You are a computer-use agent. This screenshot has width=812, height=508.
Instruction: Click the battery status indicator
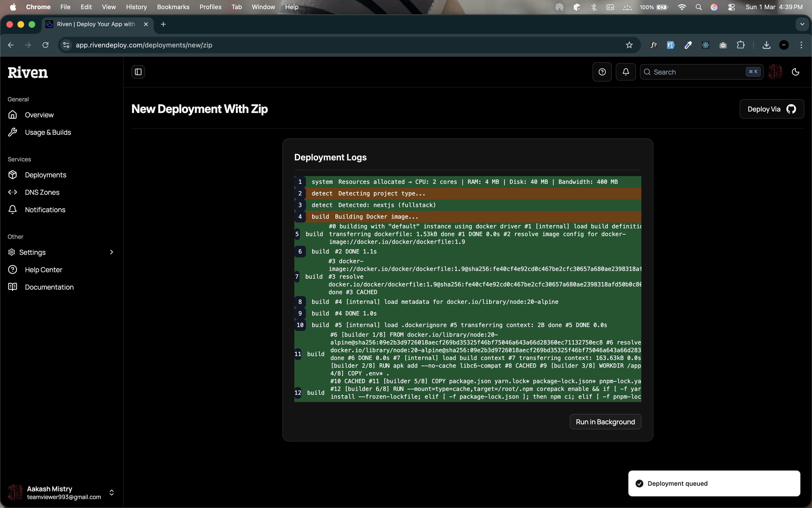tap(654, 7)
